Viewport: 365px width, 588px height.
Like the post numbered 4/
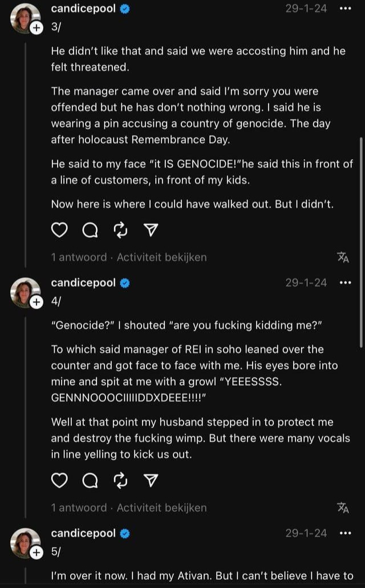pyautogui.click(x=59, y=480)
